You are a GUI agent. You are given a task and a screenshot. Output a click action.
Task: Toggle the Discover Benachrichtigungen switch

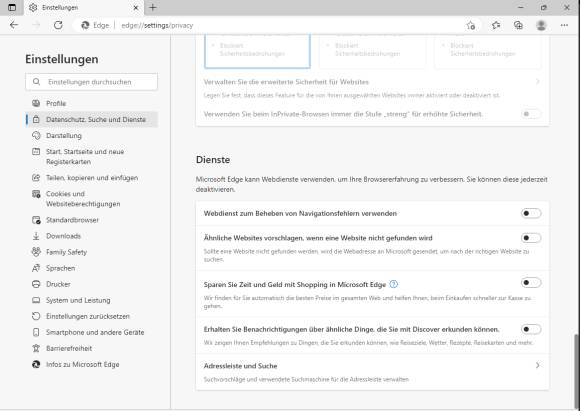[x=531, y=329]
